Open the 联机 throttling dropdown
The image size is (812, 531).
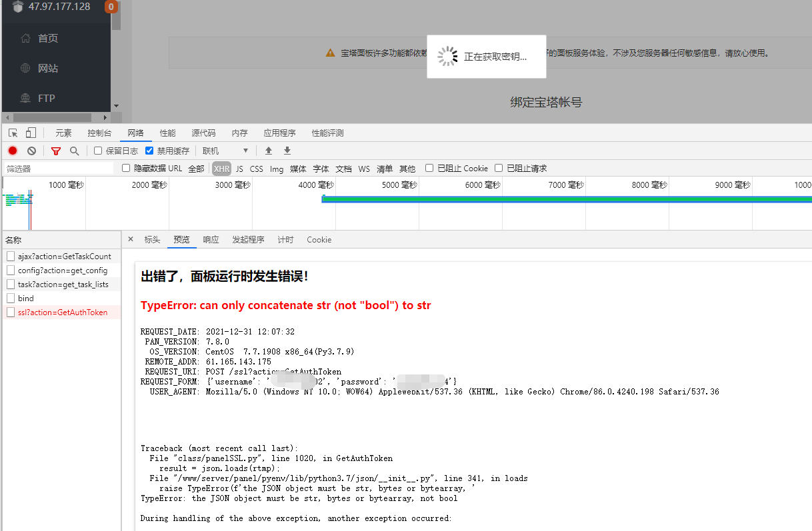click(x=225, y=151)
